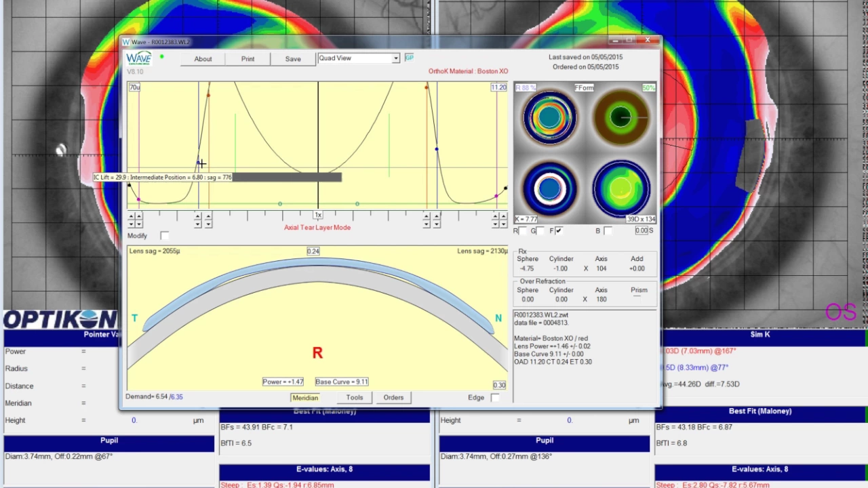The image size is (868, 488).
Task: Click the 0.24 center thickness field
Action: click(313, 251)
